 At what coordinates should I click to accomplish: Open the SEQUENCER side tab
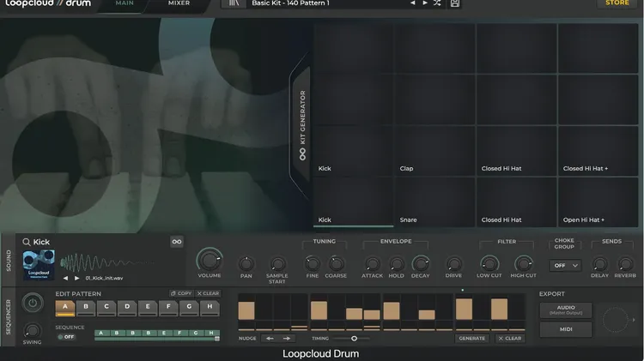coord(9,316)
